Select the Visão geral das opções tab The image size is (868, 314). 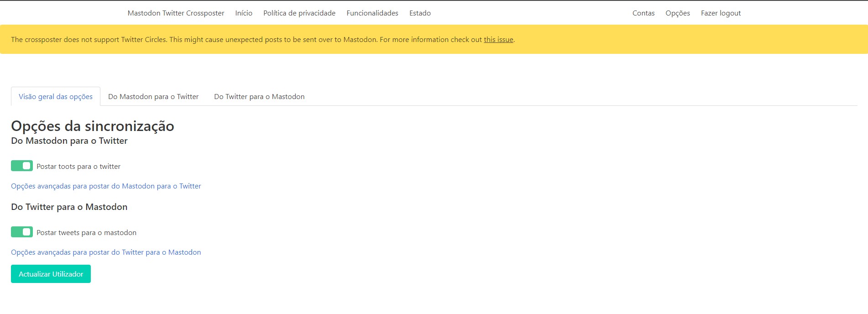[x=56, y=97]
